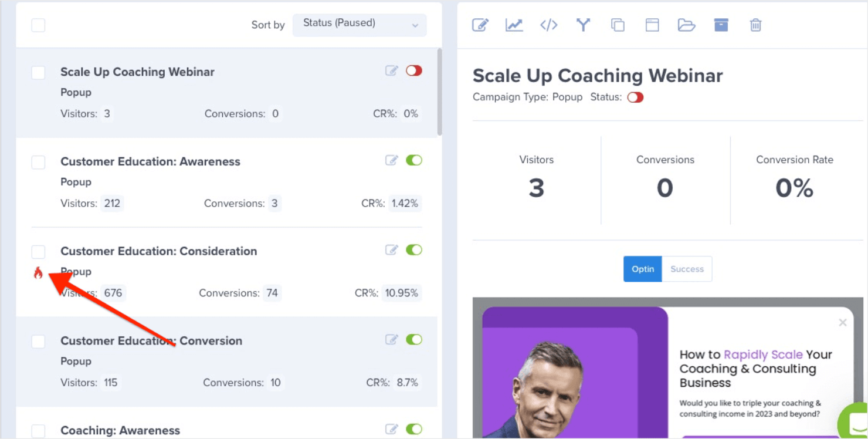Tick the select-all checkbox above the list
Image resolution: width=868 pixels, height=439 pixels.
point(38,25)
